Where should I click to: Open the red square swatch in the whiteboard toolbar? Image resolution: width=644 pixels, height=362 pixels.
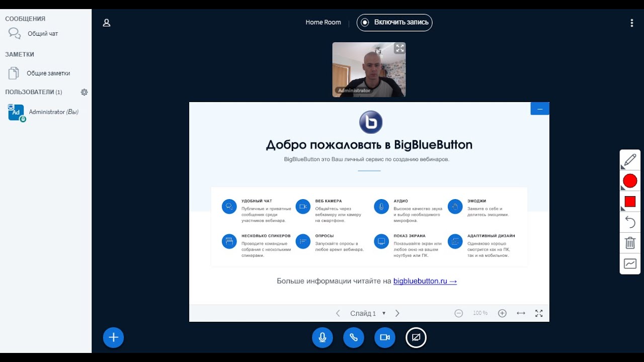pos(630,202)
